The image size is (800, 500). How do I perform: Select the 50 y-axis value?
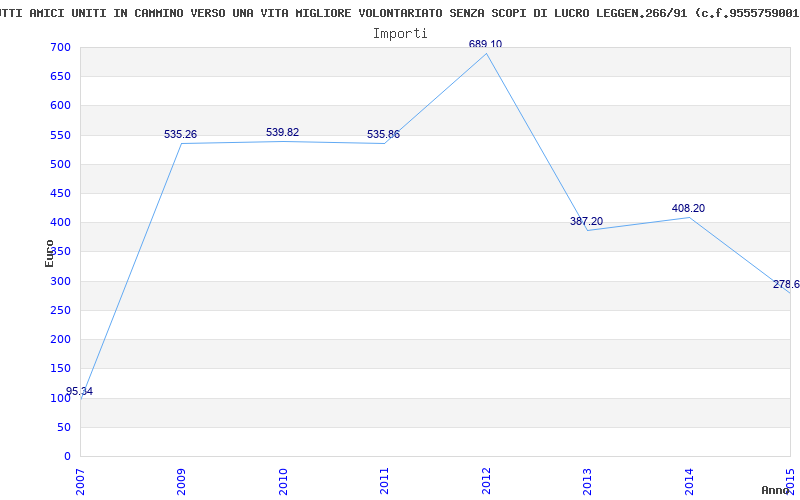point(64,428)
